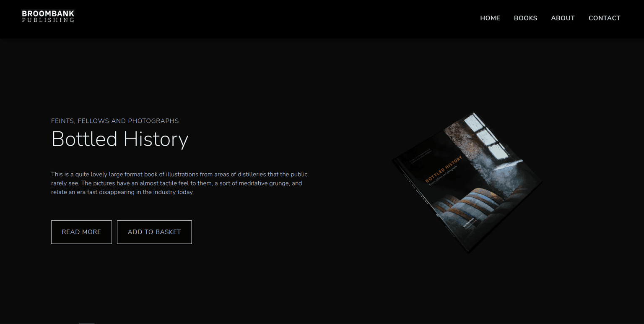The image size is (644, 324).
Task: Click the Broombank Publishing logo
Action: pos(48,17)
